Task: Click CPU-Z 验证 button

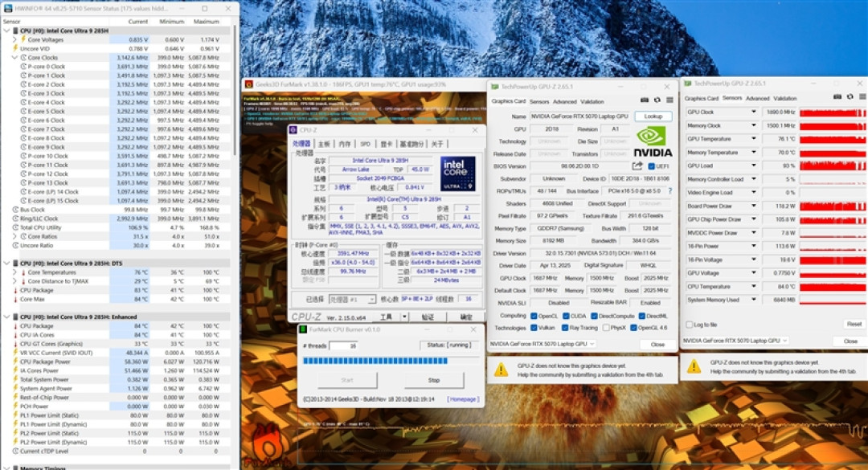Action: click(x=428, y=317)
